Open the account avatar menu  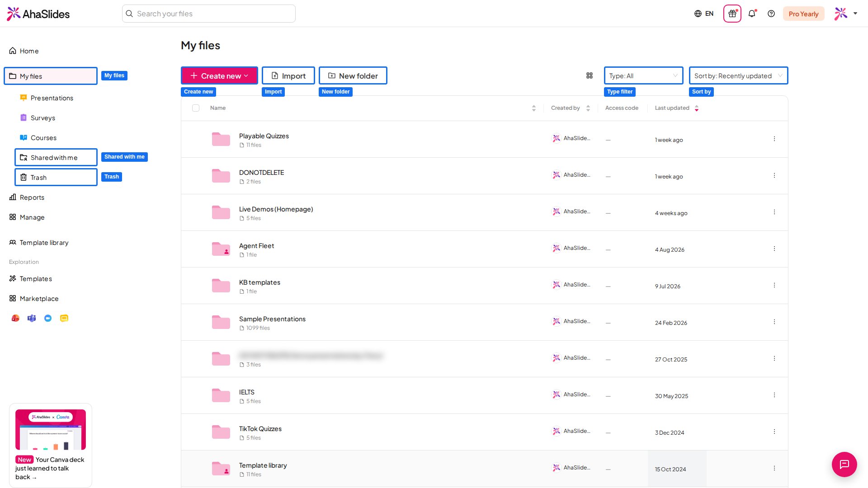[845, 14]
